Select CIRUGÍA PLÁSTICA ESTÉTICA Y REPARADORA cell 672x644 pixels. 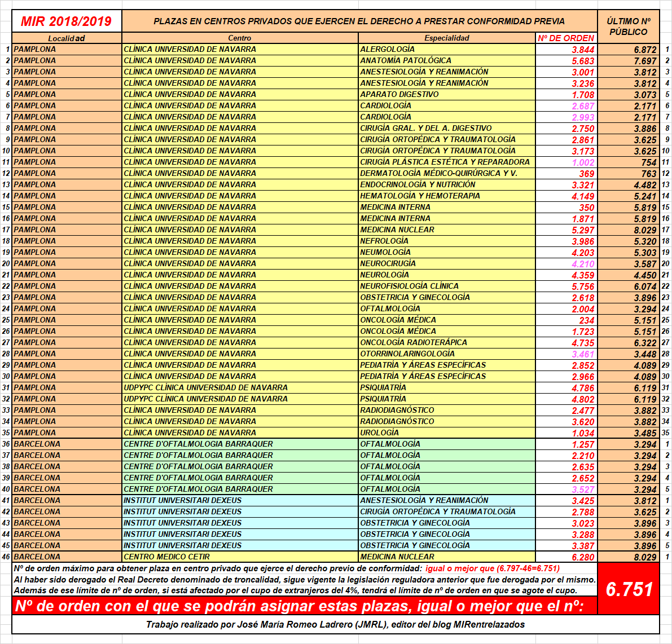coord(446,162)
